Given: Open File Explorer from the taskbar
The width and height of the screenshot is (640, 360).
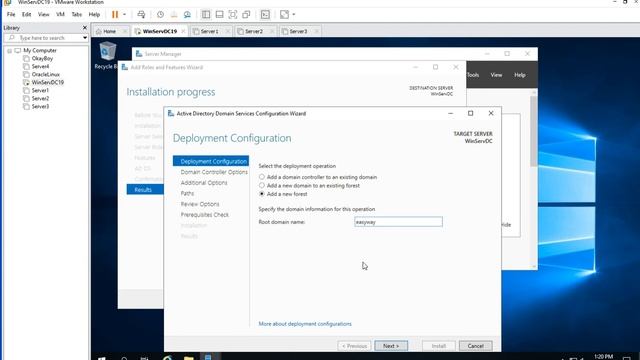Looking at the screenshot, I should (x=188, y=358).
